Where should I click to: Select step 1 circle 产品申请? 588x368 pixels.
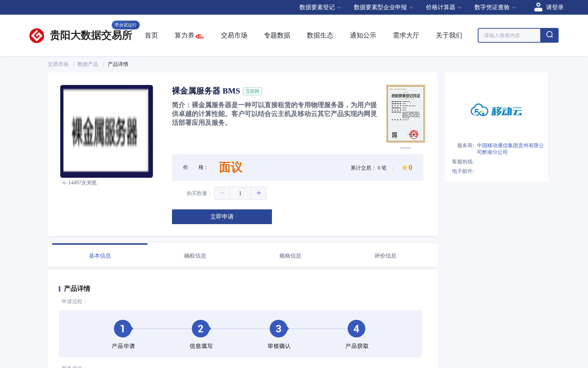click(x=123, y=329)
